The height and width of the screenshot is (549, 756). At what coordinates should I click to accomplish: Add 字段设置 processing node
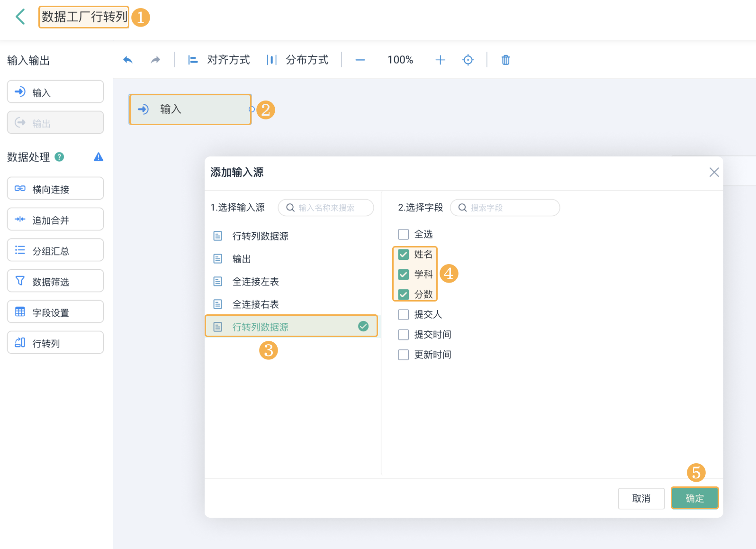(55, 312)
